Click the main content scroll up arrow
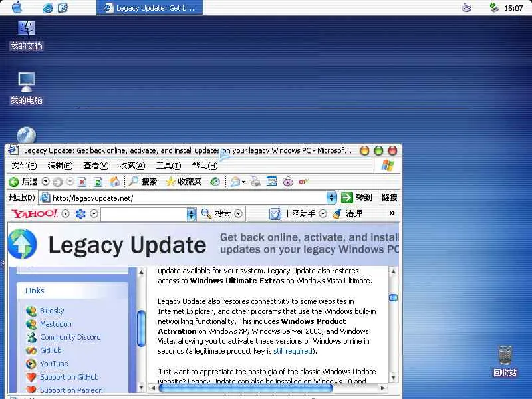The image size is (532, 399). [393, 271]
